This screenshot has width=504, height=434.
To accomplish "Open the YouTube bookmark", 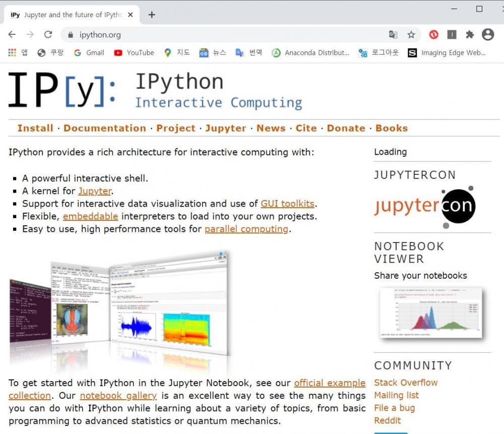I will pyautogui.click(x=134, y=52).
